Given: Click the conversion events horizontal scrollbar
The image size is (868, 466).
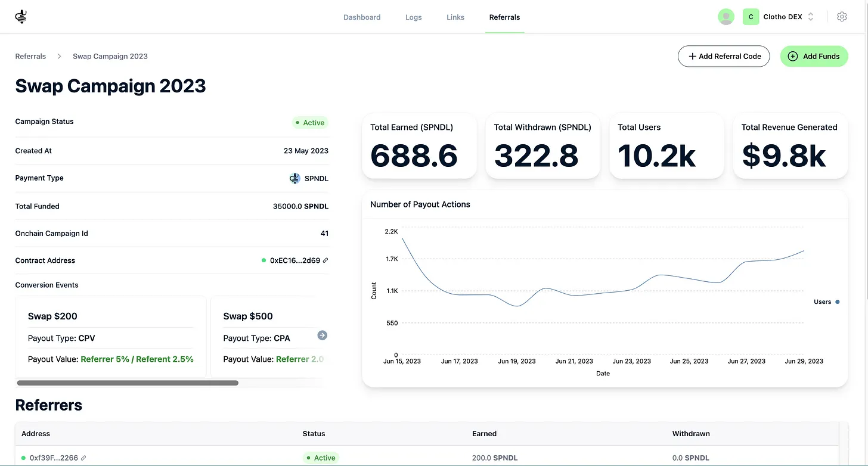Looking at the screenshot, I should point(128,383).
